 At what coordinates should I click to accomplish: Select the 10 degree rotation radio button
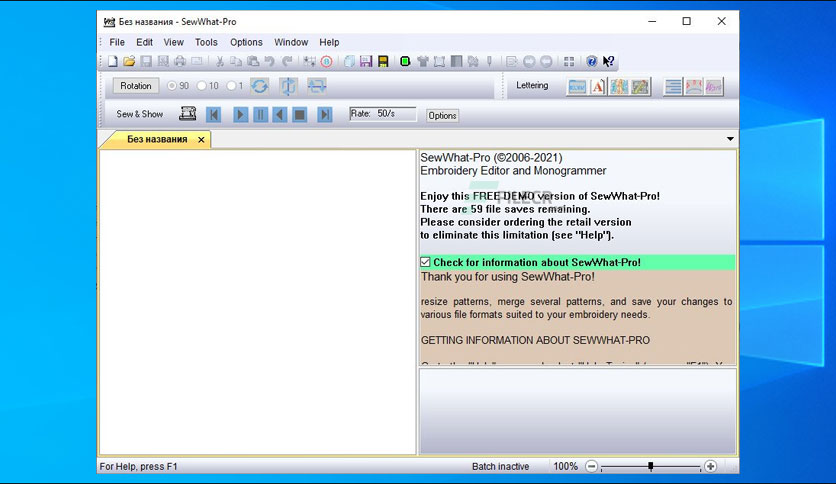coord(202,86)
